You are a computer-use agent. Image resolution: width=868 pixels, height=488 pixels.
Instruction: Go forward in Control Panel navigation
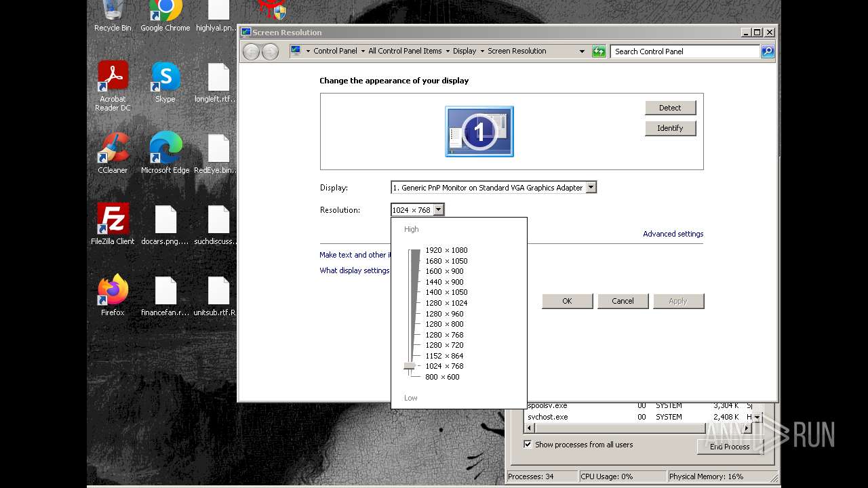click(x=270, y=52)
